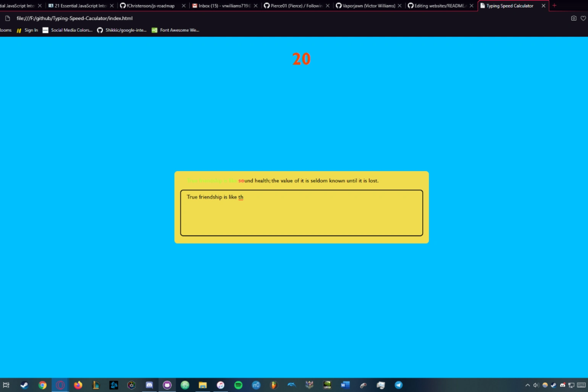Open the Shikkic/google-inte bookmark
This screenshot has width=588, height=392.
tap(121, 30)
